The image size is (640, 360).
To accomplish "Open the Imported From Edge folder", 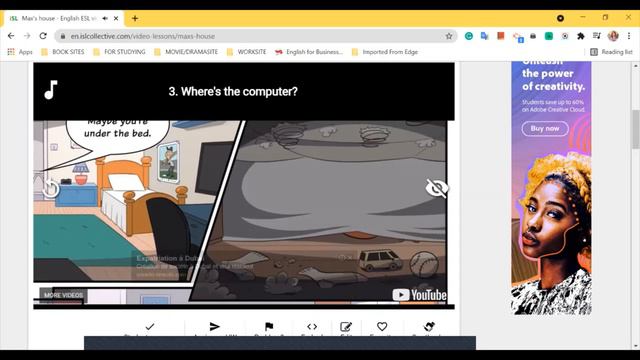I will [385, 52].
